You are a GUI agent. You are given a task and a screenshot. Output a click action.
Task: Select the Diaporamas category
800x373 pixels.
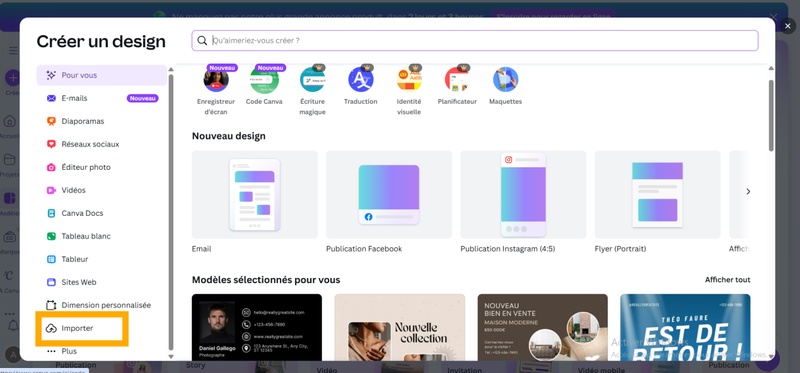point(102,121)
